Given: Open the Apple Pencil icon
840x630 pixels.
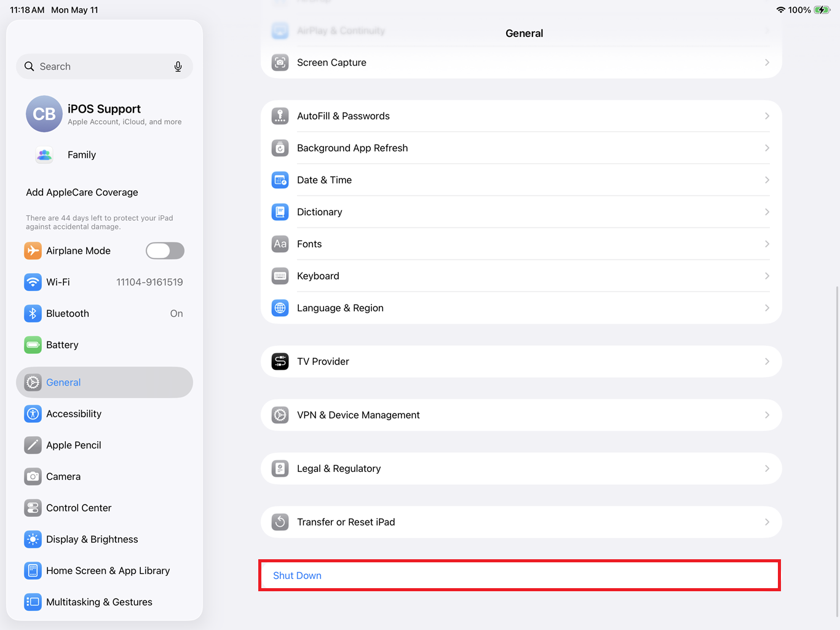Looking at the screenshot, I should 33,445.
